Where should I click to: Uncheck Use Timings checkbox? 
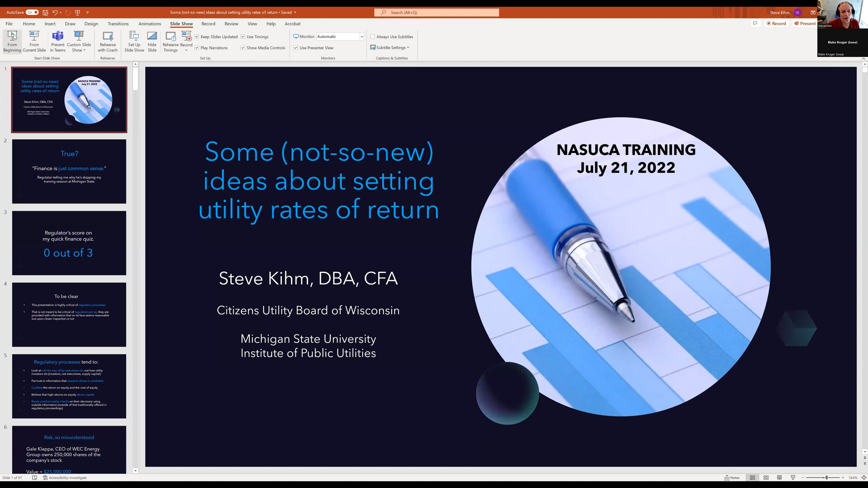pos(243,37)
